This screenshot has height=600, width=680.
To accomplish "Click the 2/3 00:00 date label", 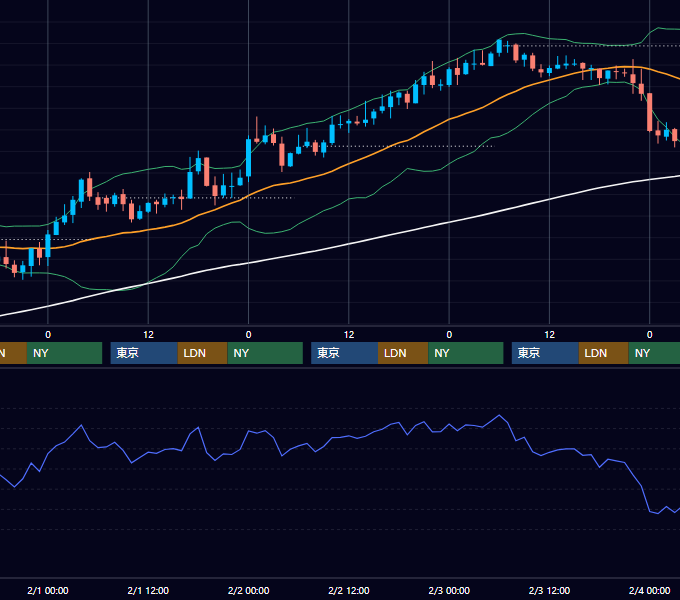I will [449, 590].
